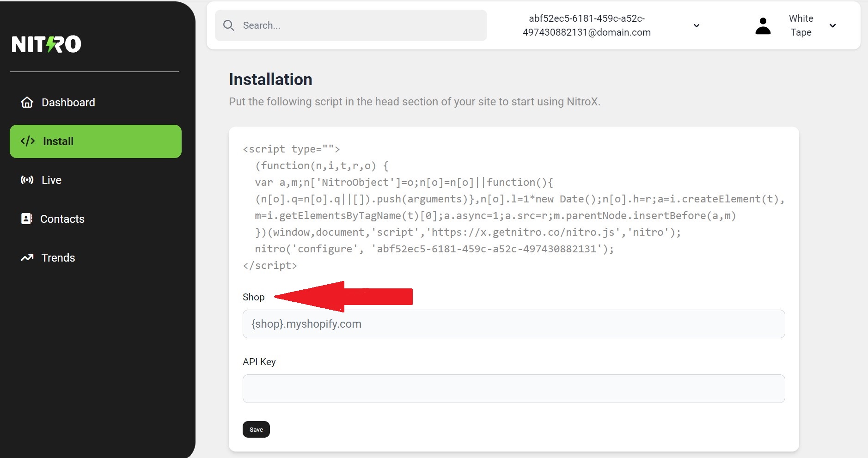
Task: Expand the account email dropdown chevron
Action: pos(696,26)
